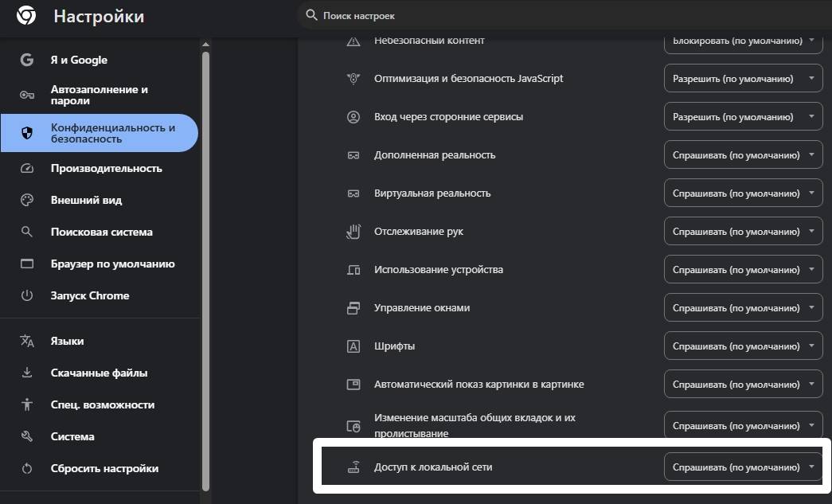This screenshot has height=504, width=832.
Task: Click the search magnifier icon
Action: [x=311, y=15]
